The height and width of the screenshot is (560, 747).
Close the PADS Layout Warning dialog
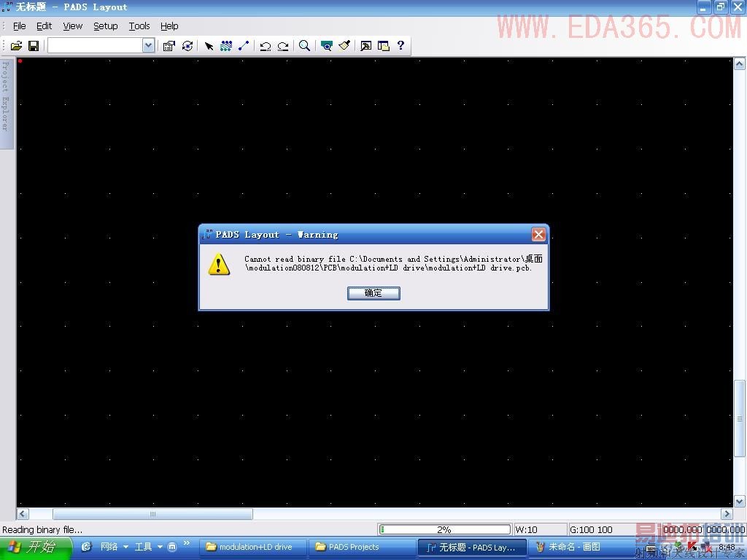(538, 234)
